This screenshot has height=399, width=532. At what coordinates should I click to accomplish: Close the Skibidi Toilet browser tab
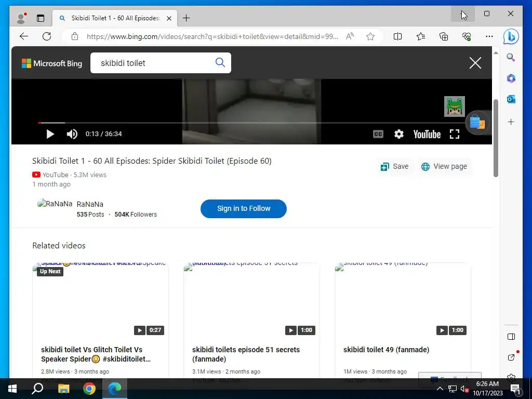(x=169, y=18)
